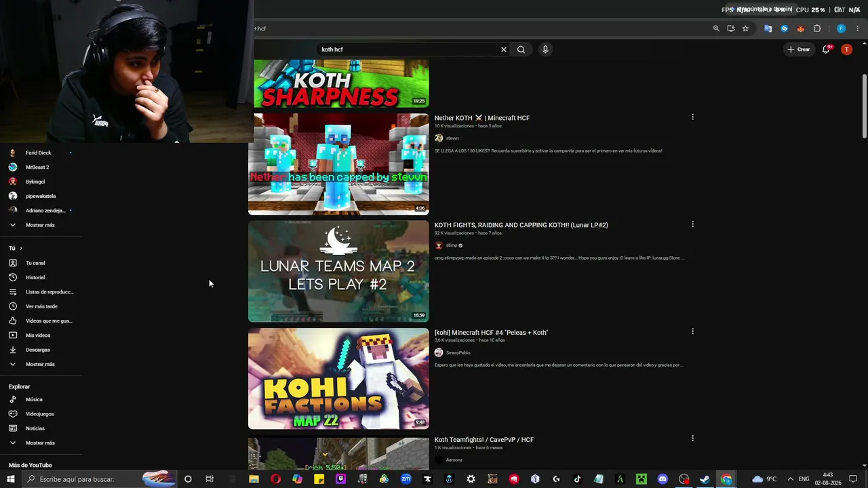Open YouTube notifications bell
Viewport: 868px width, 488px height.
click(826, 49)
